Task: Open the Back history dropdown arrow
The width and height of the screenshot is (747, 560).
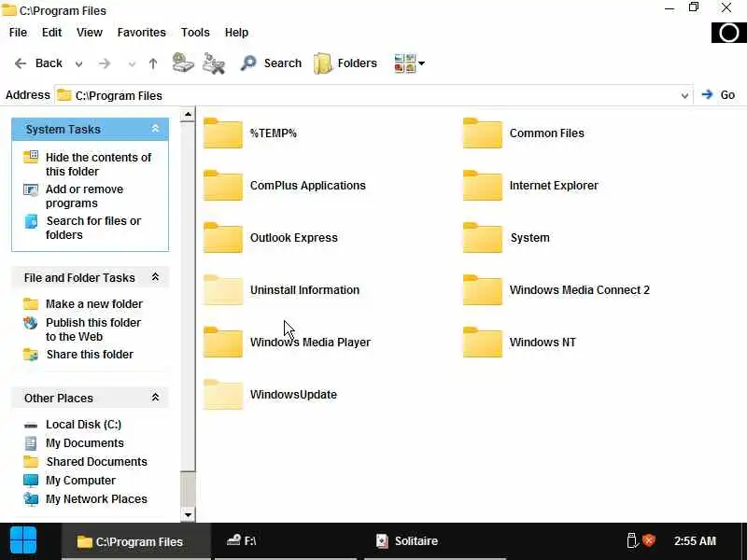Action: (79, 63)
